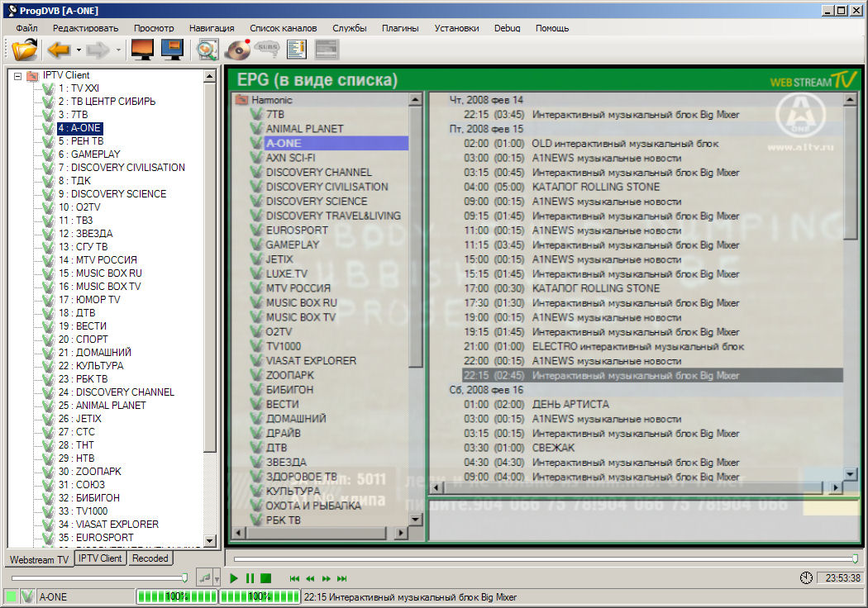Select VIASAT EXPLORER in EPG channel list
Image resolution: width=868 pixels, height=608 pixels.
click(311, 361)
